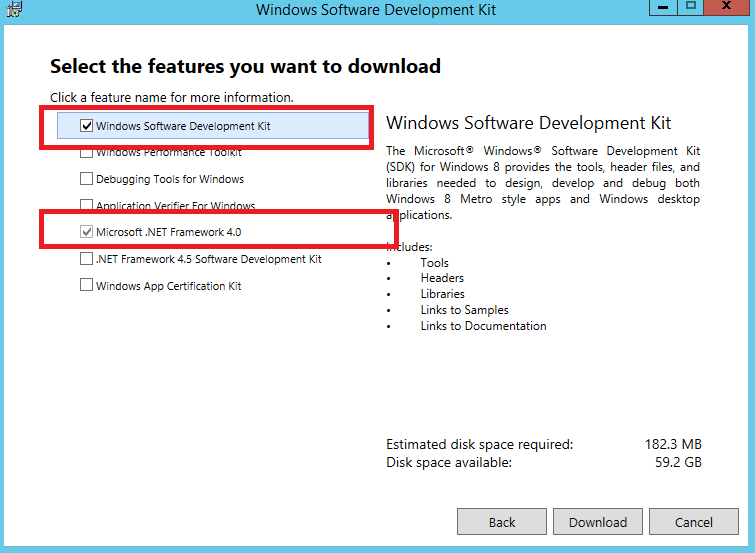Click the Headers bullet item

tap(442, 278)
